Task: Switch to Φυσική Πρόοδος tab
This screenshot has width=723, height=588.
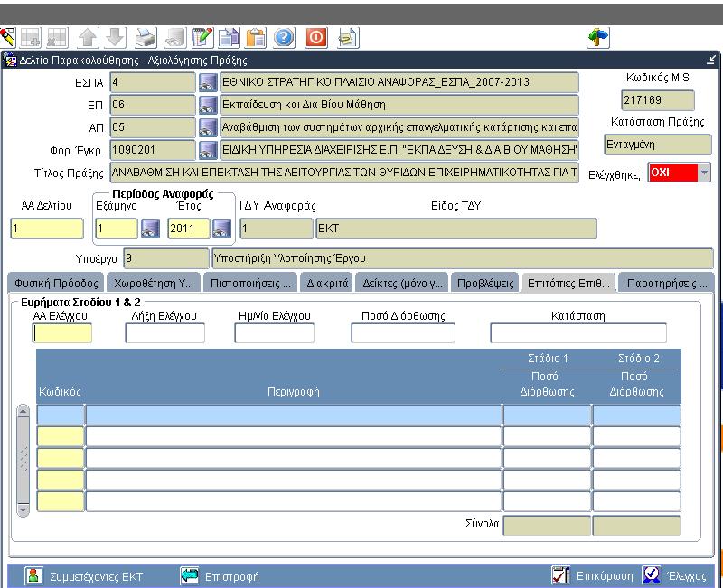Action: (56, 283)
